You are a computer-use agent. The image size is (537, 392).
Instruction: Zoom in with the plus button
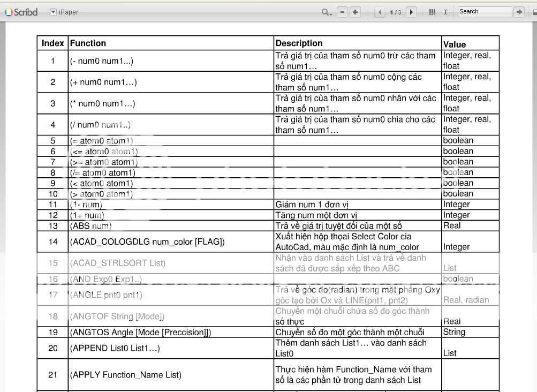(355, 12)
